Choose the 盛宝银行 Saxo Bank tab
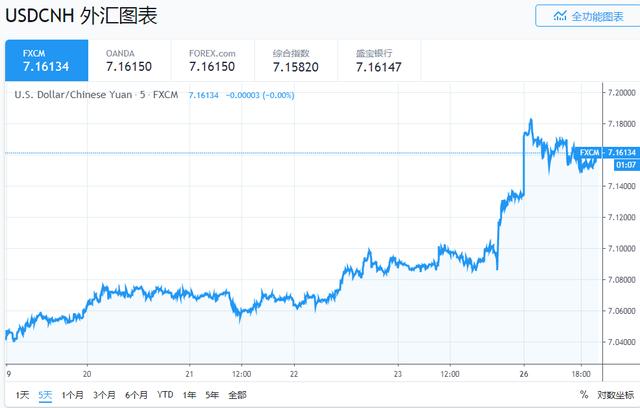This screenshot has height=408, width=640. pyautogui.click(x=377, y=60)
